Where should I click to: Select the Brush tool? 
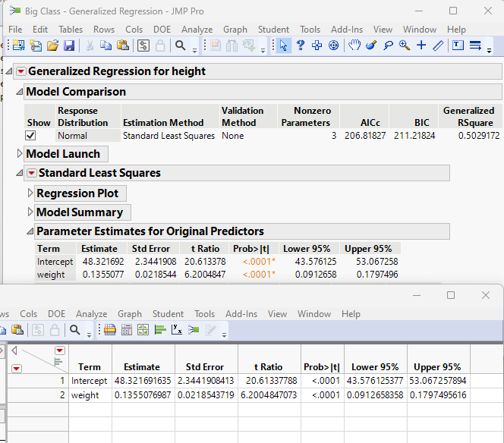(371, 46)
